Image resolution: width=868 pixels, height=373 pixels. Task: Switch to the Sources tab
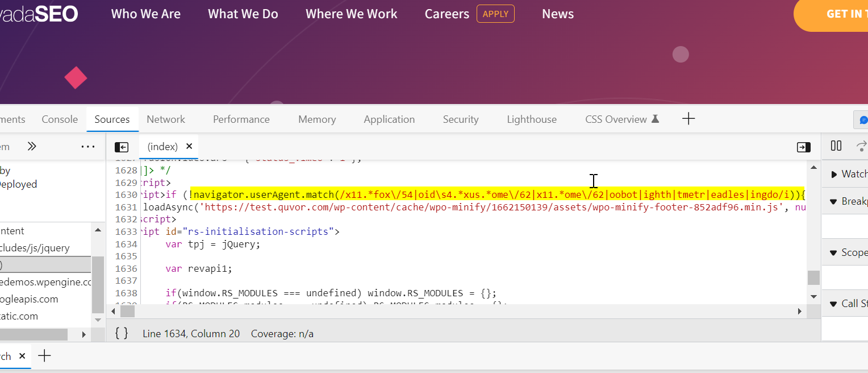[112, 119]
